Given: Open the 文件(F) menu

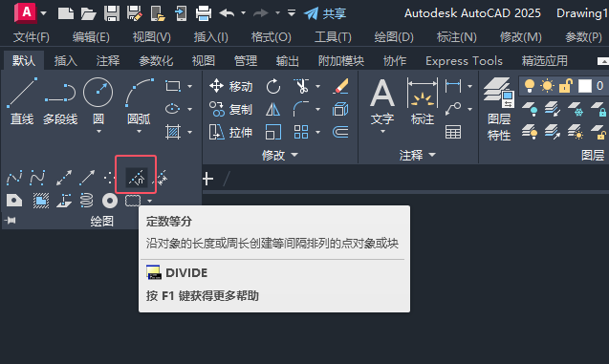Looking at the screenshot, I should pyautogui.click(x=31, y=37).
